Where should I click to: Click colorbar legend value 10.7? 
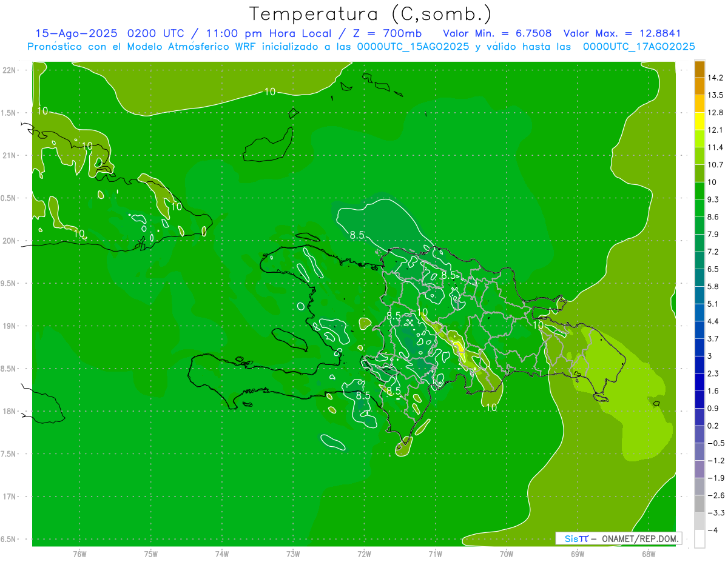[716, 165]
